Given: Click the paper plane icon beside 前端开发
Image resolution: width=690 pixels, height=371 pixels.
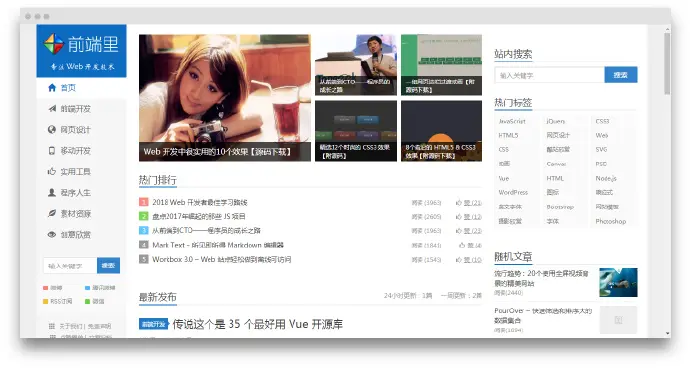Looking at the screenshot, I should click(52, 108).
